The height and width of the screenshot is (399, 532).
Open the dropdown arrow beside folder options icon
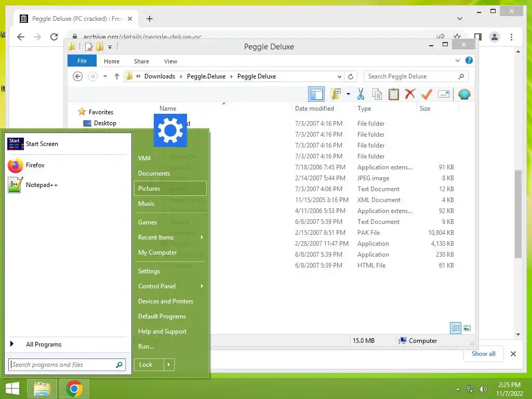(x=348, y=94)
